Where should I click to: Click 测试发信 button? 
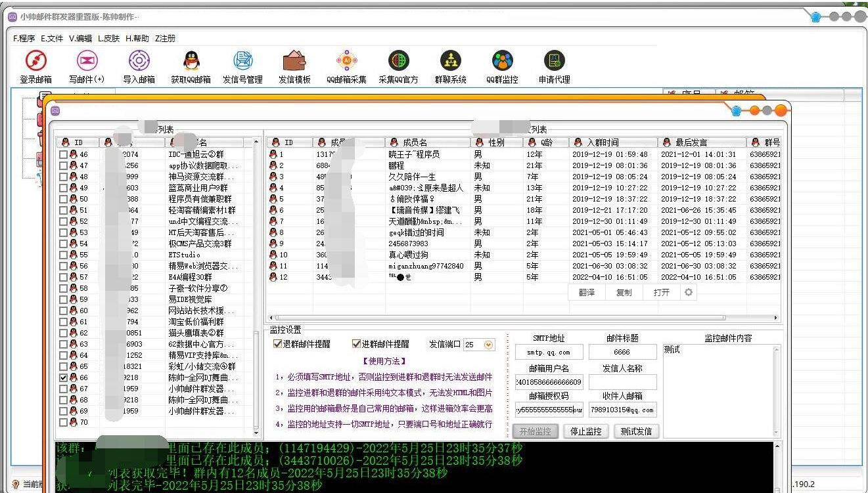637,431
